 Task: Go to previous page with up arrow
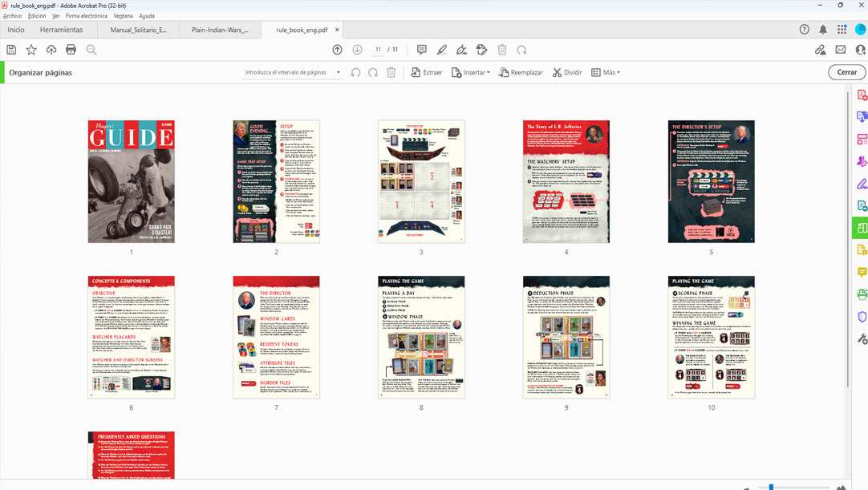pyautogui.click(x=337, y=50)
